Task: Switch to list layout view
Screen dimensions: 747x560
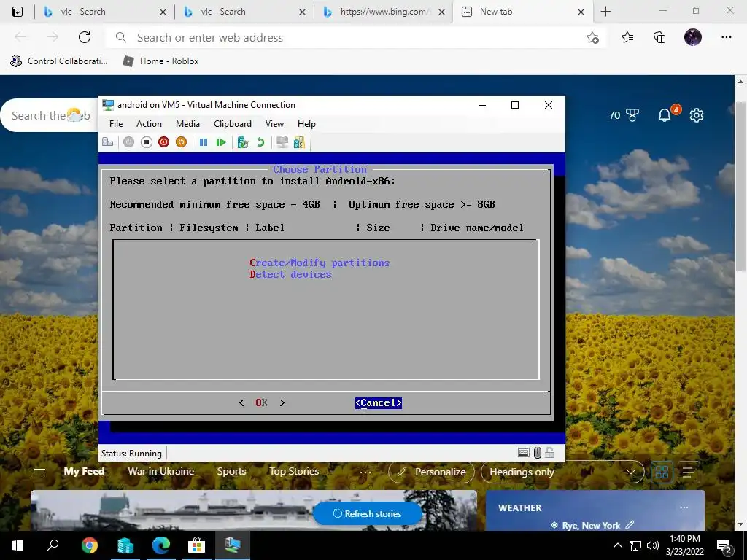Action: click(x=689, y=472)
